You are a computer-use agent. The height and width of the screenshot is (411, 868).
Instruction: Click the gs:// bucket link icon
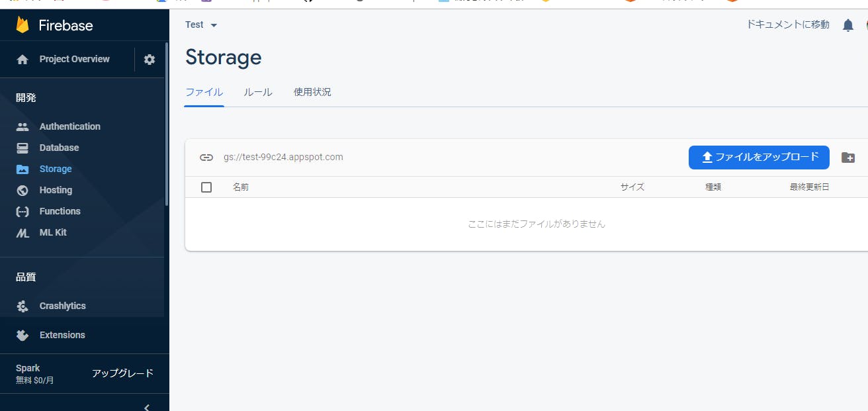point(206,157)
